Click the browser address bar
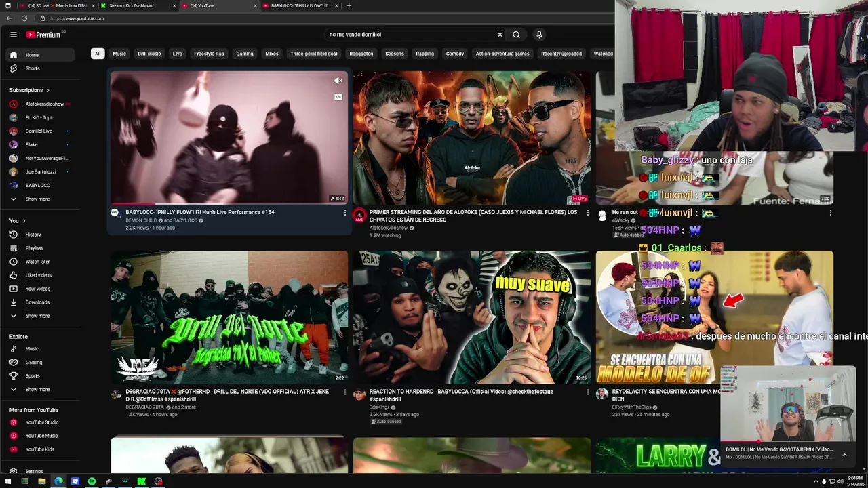Viewport: 868px width, 488px height. [325, 18]
